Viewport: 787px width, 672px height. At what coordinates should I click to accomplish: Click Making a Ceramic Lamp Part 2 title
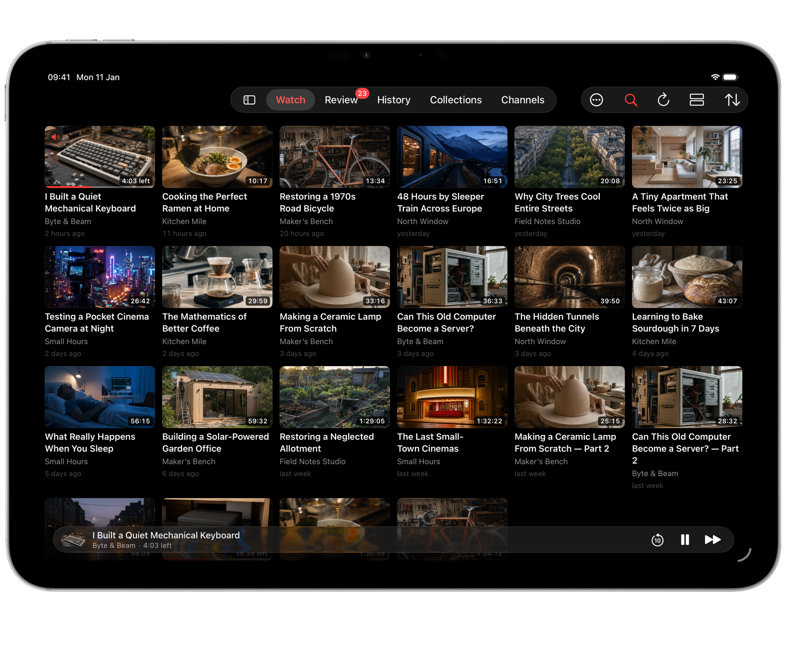565,443
